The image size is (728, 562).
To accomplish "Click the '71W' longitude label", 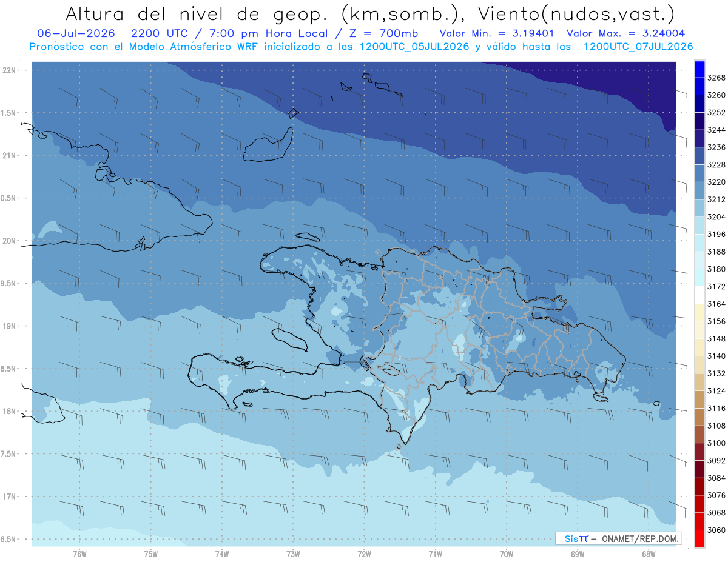I will coord(435,554).
